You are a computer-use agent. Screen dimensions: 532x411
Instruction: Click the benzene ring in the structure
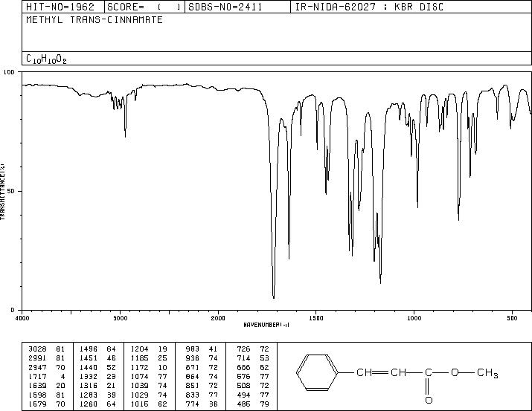[317, 373]
